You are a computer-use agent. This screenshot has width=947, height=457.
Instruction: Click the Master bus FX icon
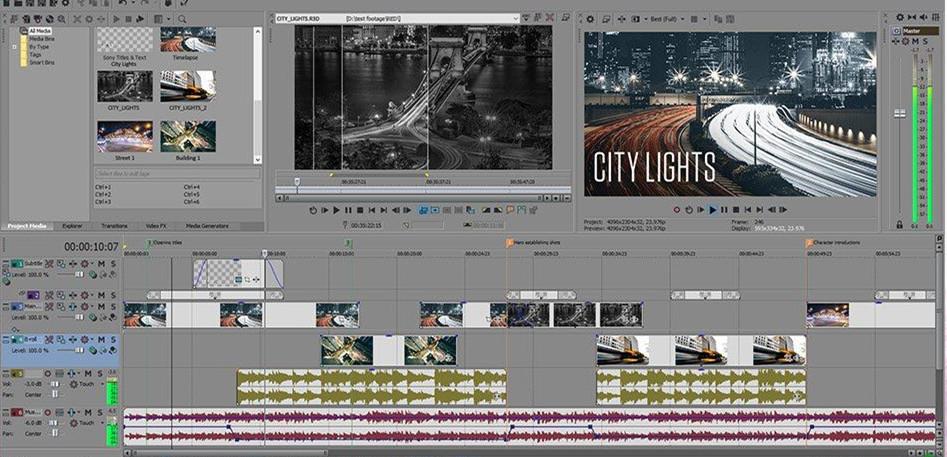point(895,41)
